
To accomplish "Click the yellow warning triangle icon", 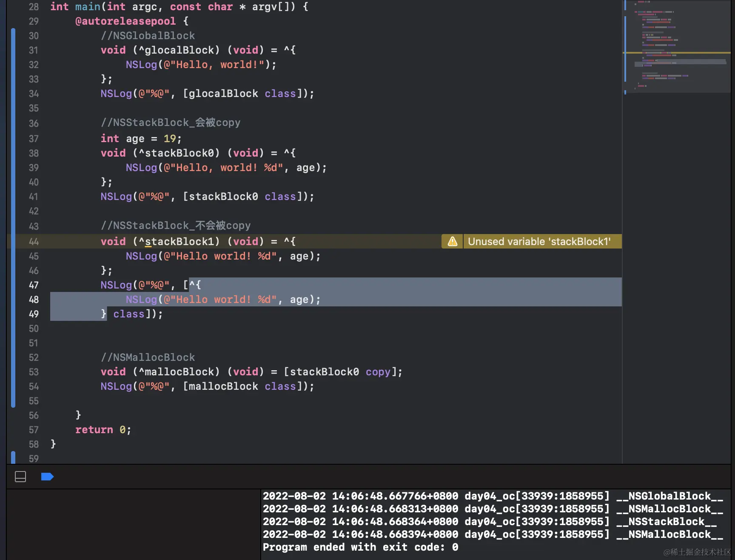I will (453, 242).
